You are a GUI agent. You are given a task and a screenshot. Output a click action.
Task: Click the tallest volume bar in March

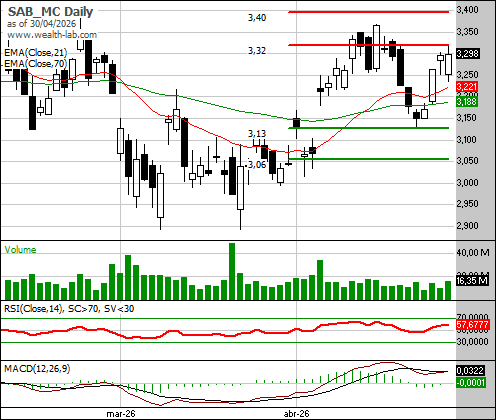tap(232, 271)
